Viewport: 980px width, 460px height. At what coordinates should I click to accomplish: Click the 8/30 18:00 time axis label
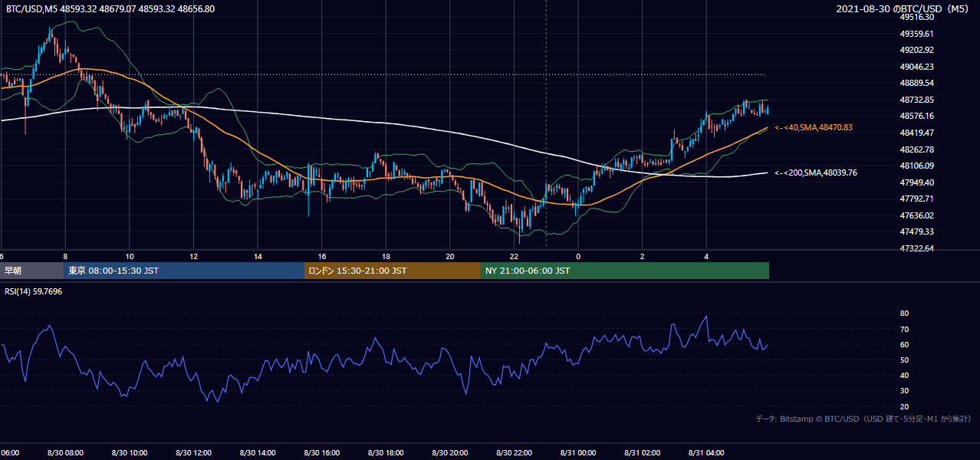click(385, 453)
